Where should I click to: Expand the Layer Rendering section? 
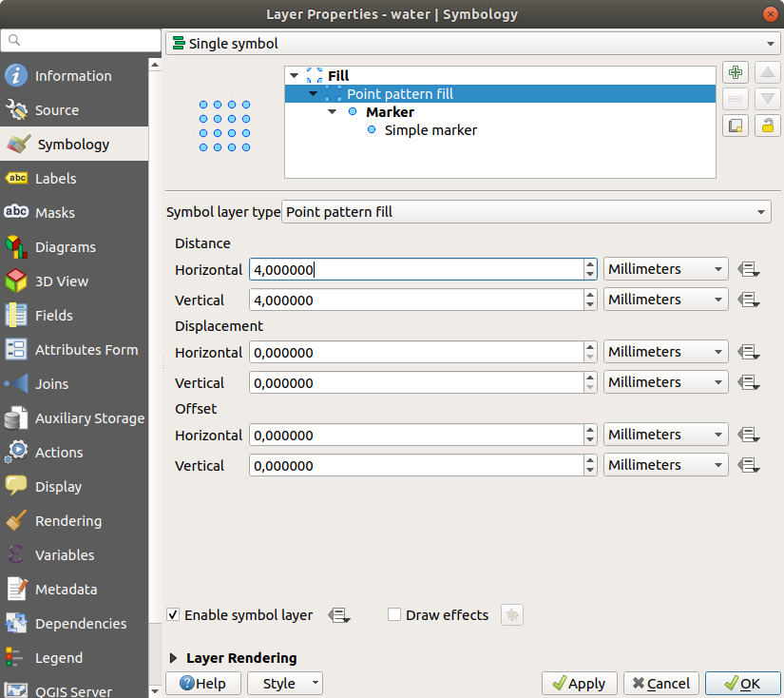pyautogui.click(x=174, y=658)
